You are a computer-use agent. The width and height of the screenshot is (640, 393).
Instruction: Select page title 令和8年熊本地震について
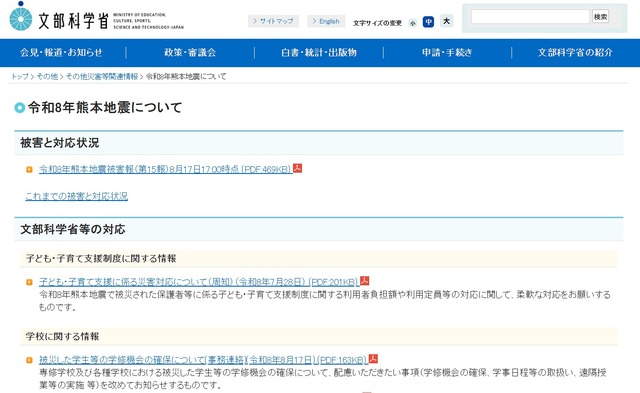coord(105,107)
